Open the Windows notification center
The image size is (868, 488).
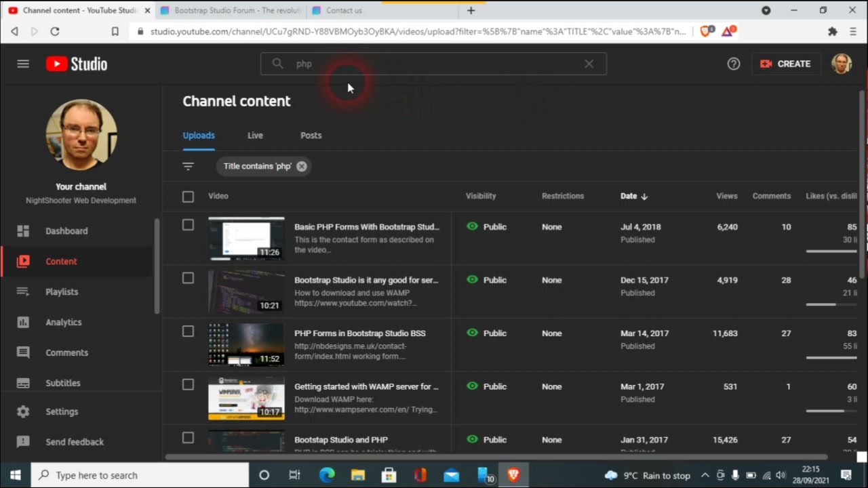click(846, 475)
